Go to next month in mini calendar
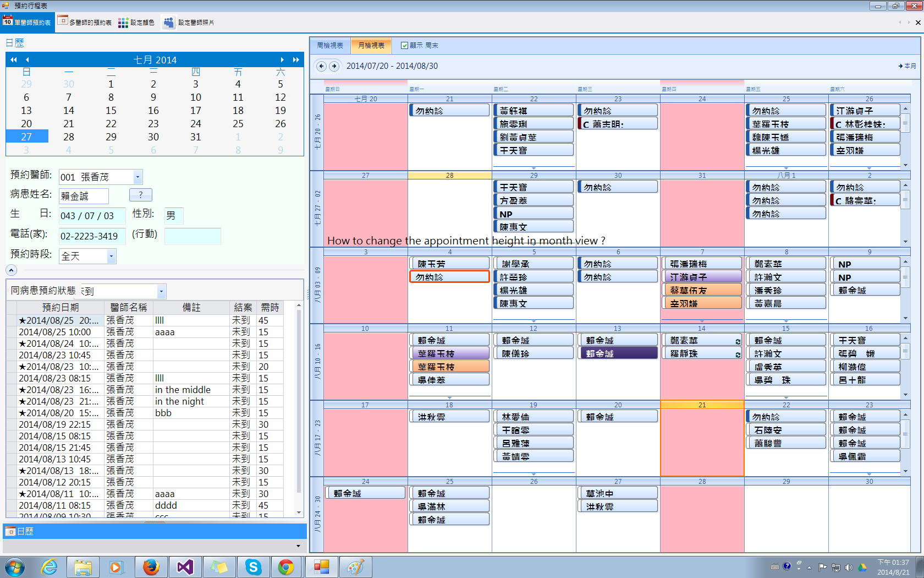Screen dimensions: 924x578 pyautogui.click(x=282, y=60)
